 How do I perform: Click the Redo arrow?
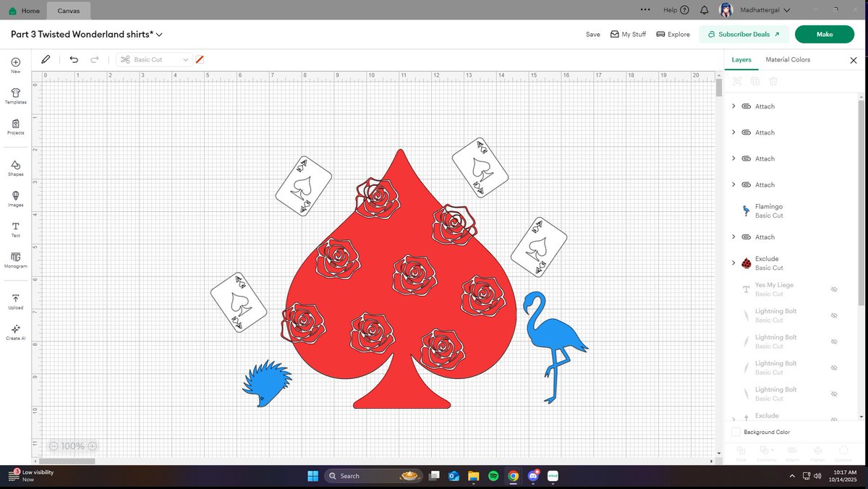[x=95, y=59]
